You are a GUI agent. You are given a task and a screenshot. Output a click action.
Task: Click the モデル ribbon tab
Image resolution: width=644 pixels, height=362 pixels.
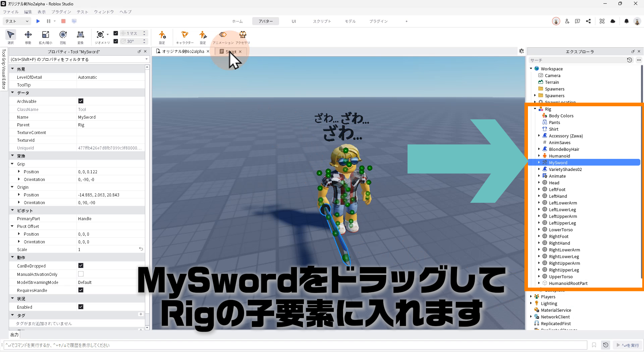[x=350, y=21]
